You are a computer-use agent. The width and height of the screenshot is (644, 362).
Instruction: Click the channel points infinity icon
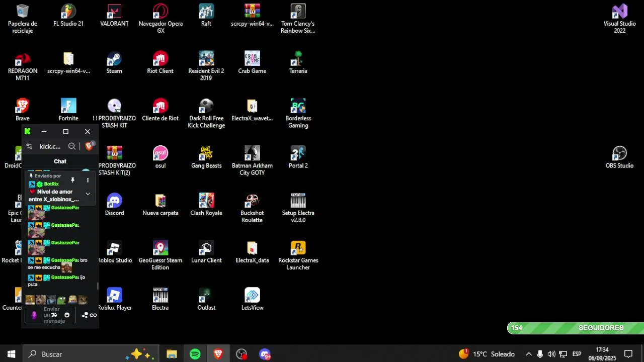click(93, 315)
